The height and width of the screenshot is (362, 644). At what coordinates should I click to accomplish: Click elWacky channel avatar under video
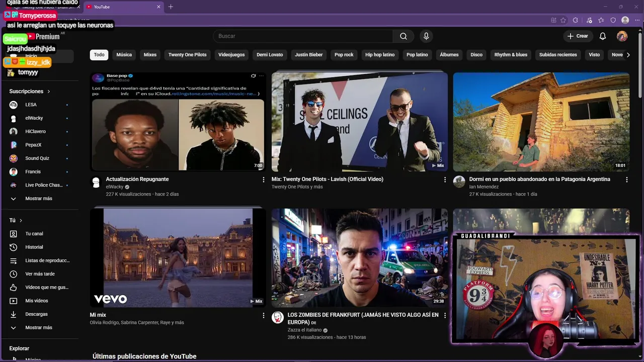pyautogui.click(x=96, y=182)
